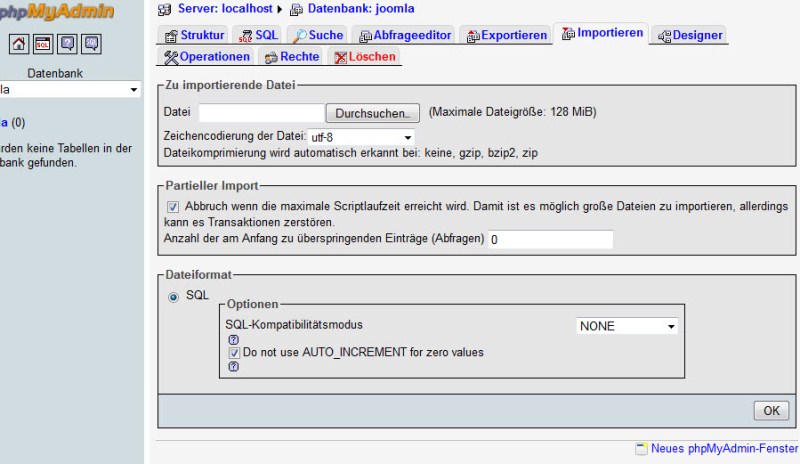800x464 pixels.
Task: Click help icon below the AUTO_INCREMENT option
Action: coord(234,366)
